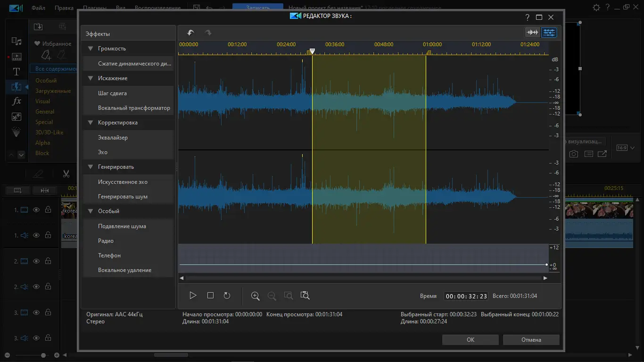Click the fit-to-view magnifier icon

click(305, 296)
